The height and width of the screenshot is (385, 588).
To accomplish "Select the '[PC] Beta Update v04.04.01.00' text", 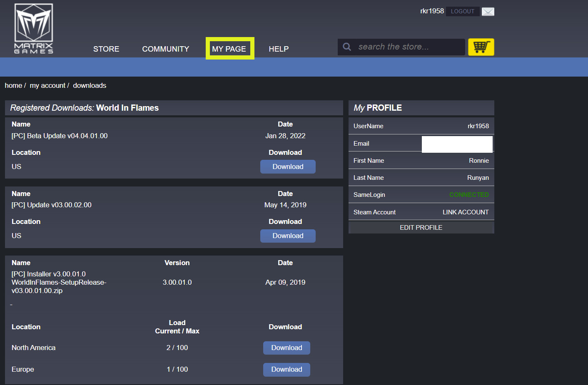I will coord(60,136).
